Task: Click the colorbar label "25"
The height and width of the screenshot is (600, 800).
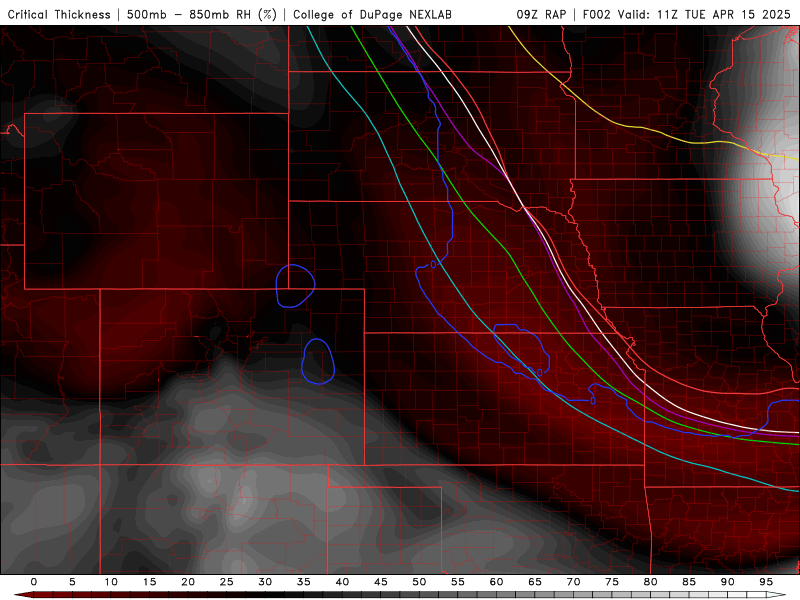Action: [x=227, y=582]
